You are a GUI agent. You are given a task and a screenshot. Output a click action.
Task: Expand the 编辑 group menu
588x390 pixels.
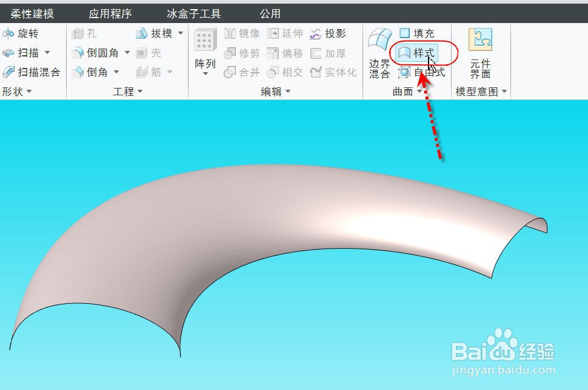pyautogui.click(x=276, y=91)
